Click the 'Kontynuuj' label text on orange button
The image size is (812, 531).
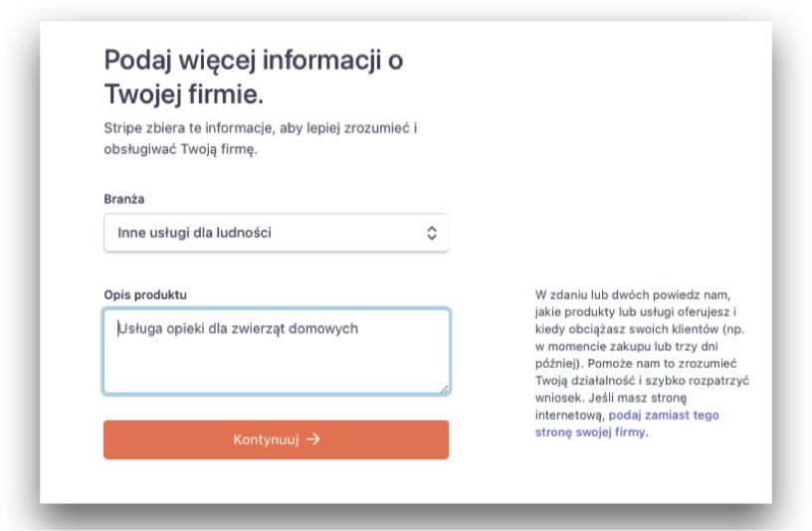[266, 440]
